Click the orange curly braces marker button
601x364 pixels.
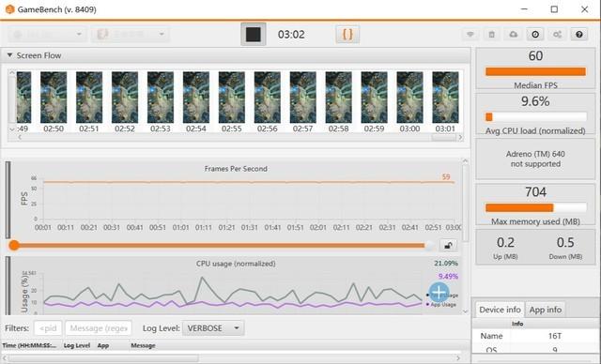(347, 35)
